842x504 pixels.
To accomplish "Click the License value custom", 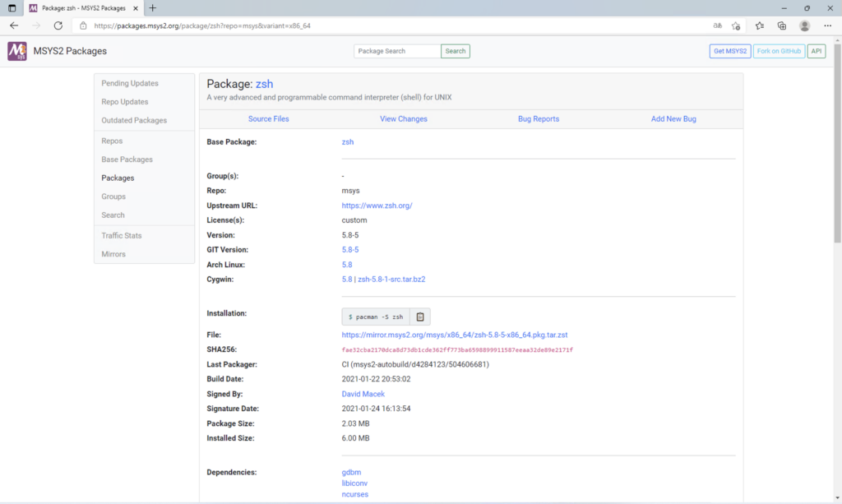I will (x=354, y=220).
